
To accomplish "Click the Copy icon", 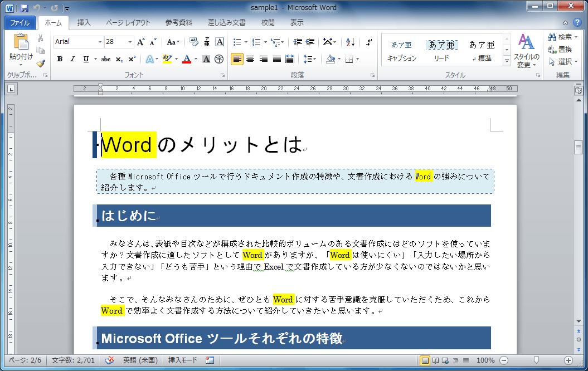I will click(41, 50).
